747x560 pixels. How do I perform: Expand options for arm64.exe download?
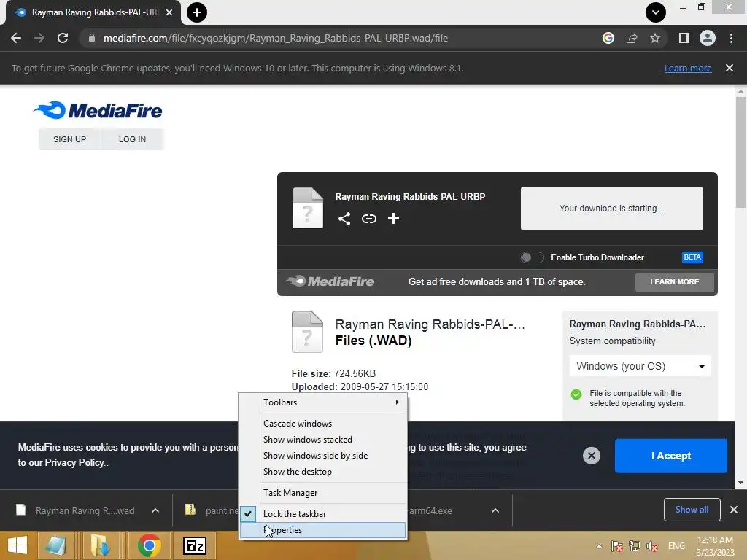pyautogui.click(x=495, y=510)
